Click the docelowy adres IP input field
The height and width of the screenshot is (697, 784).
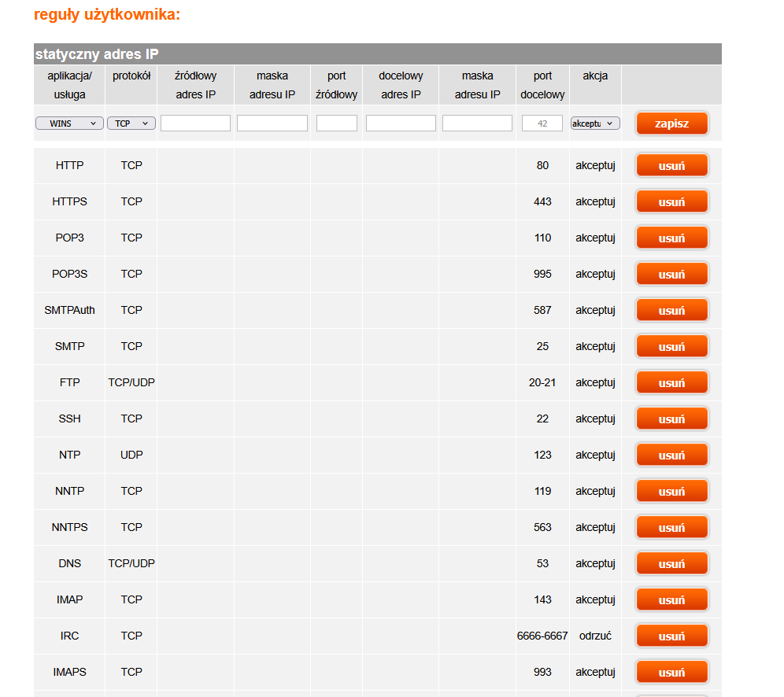point(401,124)
